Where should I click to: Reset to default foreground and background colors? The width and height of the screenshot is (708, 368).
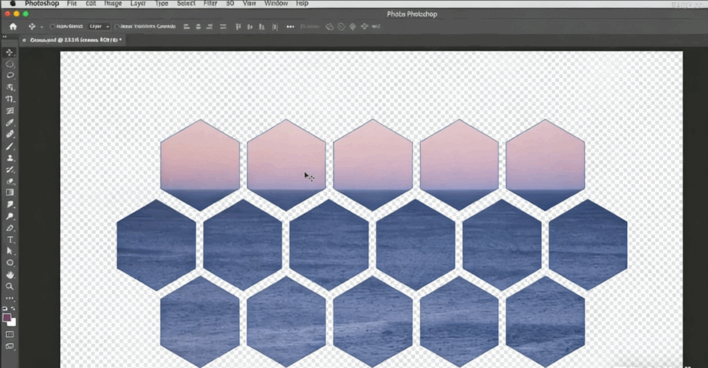[x=5, y=309]
